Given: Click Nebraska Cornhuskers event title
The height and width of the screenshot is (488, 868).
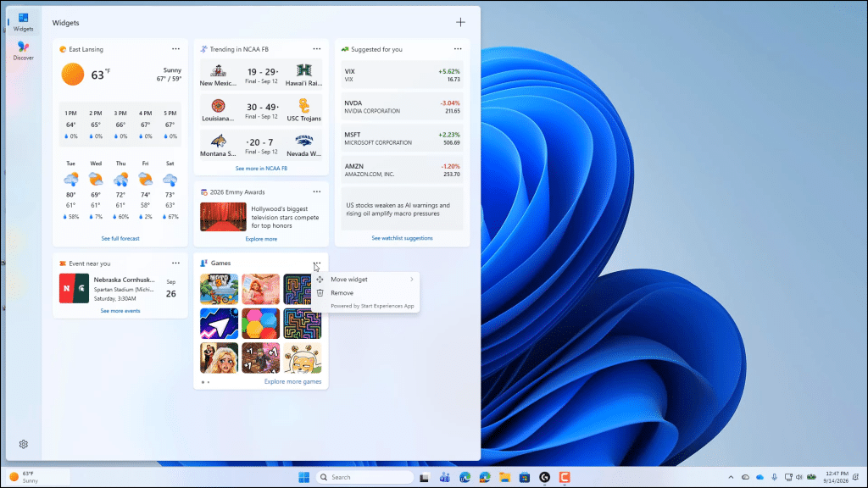Looking at the screenshot, I should click(124, 280).
